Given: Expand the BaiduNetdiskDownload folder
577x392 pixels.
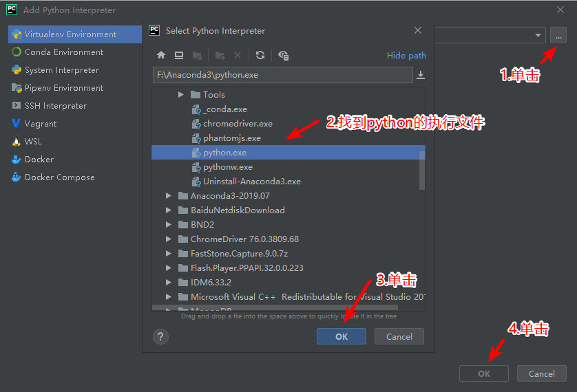Looking at the screenshot, I should pos(168,210).
